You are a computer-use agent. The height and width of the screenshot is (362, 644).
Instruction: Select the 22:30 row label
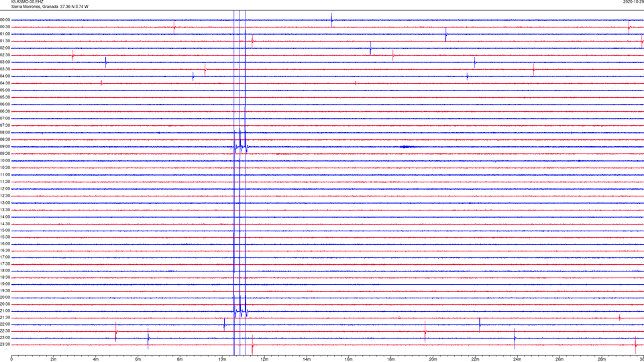[x=5, y=330]
